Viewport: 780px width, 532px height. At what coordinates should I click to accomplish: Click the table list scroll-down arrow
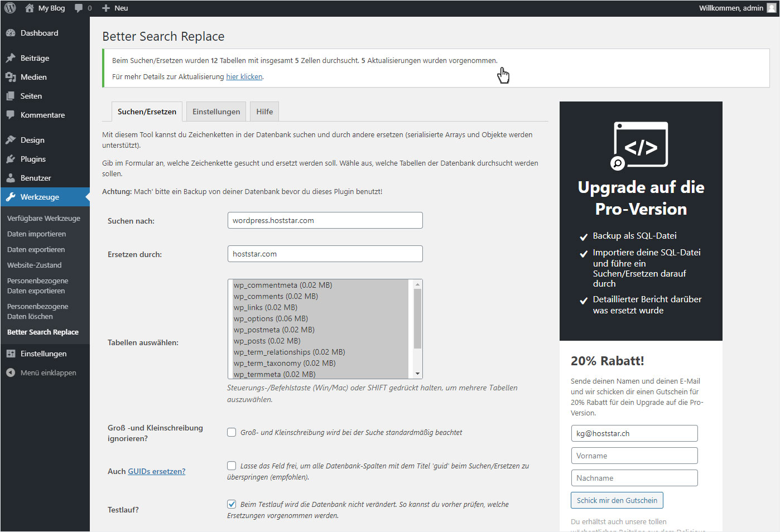coord(417,374)
